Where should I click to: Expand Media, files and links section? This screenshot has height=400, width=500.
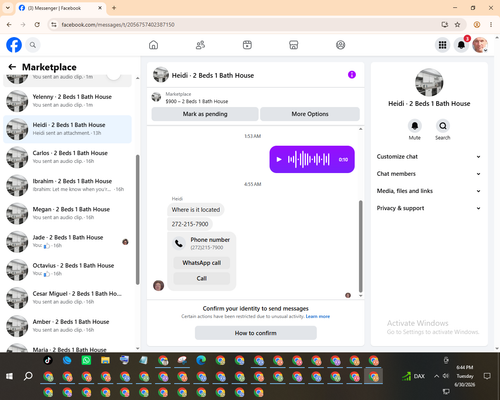tap(429, 191)
